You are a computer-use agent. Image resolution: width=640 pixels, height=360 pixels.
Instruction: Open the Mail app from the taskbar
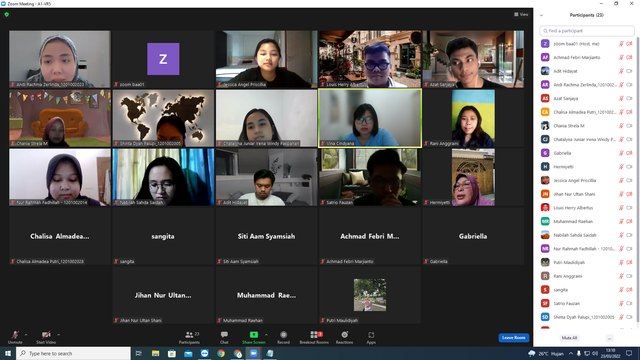[188, 353]
